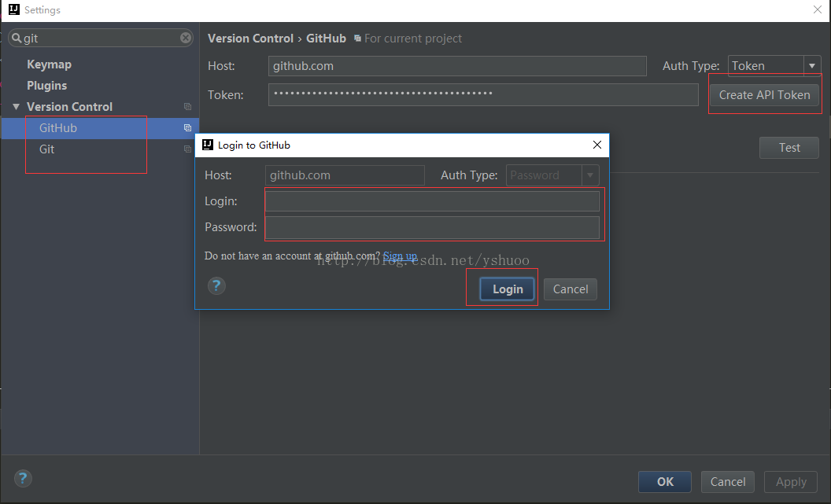Click Cancel in Settings window
The height and width of the screenshot is (504, 831).
(728, 482)
